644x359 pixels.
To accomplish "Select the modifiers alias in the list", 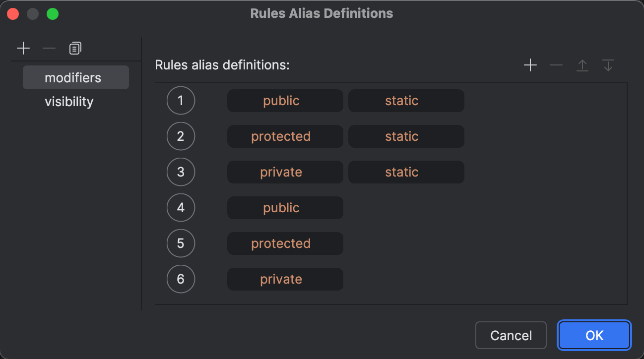I will 76,77.
